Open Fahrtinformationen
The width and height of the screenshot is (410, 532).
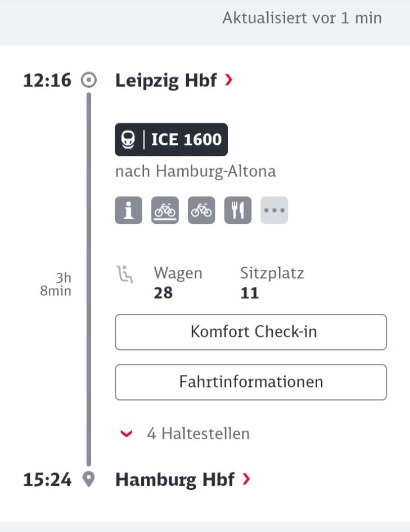(251, 382)
